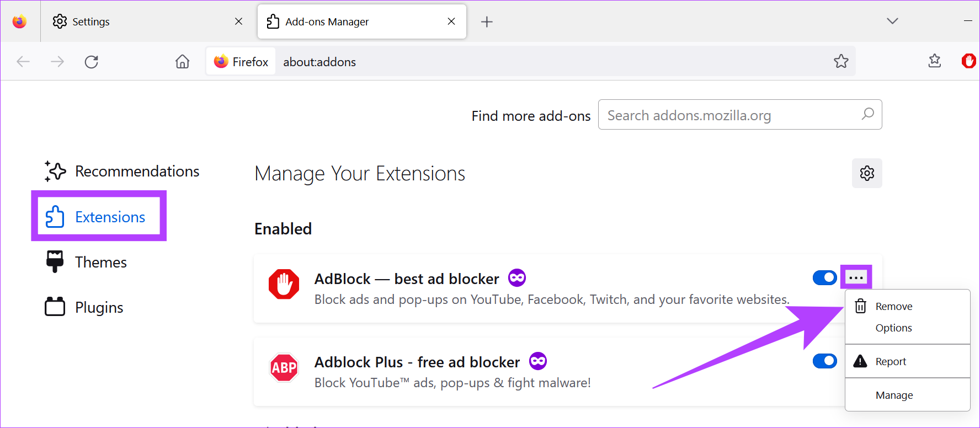Open new tab with plus icon
Screen dimensions: 980x428
click(487, 22)
